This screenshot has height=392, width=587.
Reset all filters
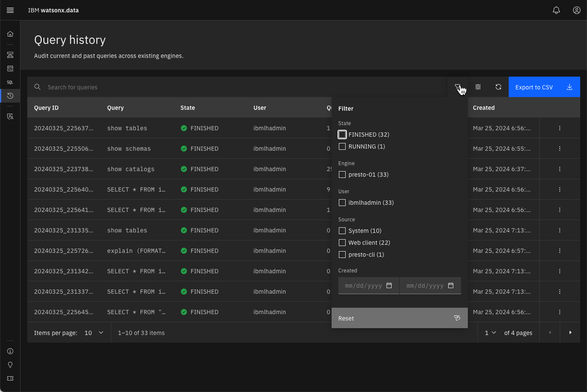coord(400,318)
